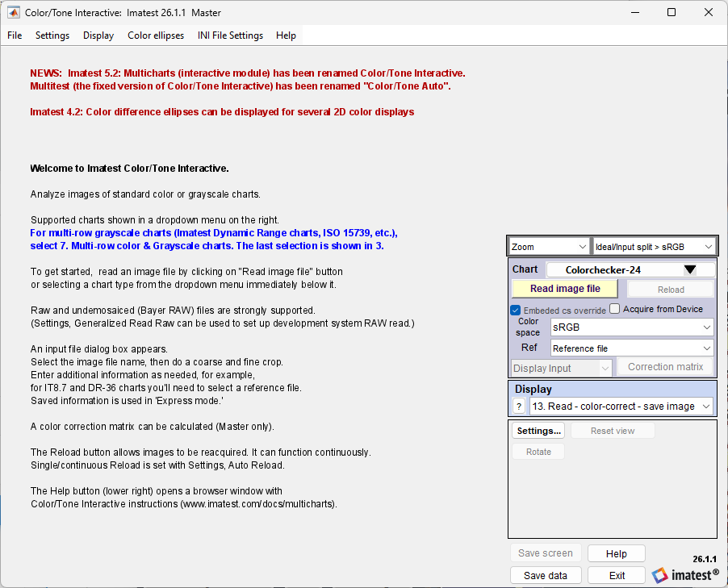The width and height of the screenshot is (728, 588).
Task: Click the Reset view button
Action: 613,431
